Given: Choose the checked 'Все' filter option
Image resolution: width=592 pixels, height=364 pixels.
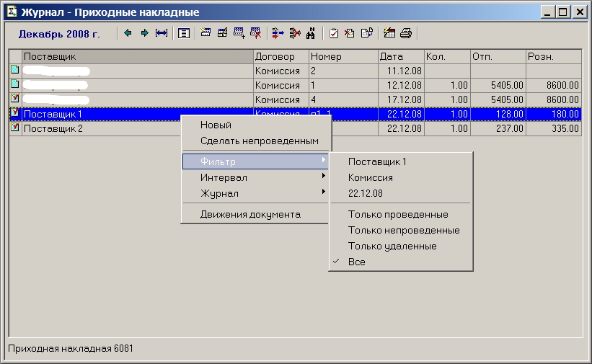Looking at the screenshot, I should click(x=356, y=262).
